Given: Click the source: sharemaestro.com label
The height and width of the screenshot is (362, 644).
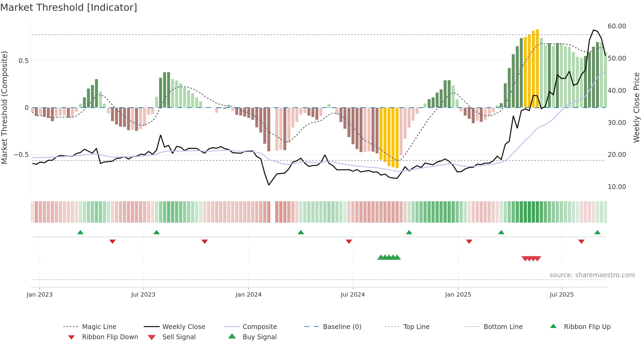Looking at the screenshot, I should coord(592,275).
